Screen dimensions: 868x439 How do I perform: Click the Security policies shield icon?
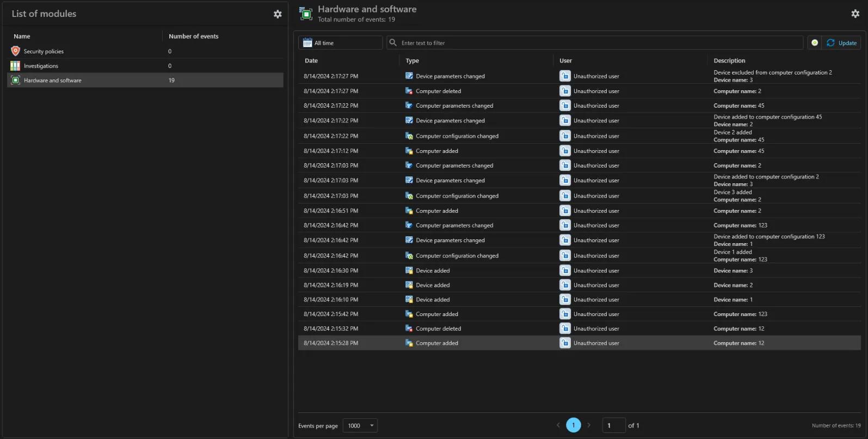point(15,51)
